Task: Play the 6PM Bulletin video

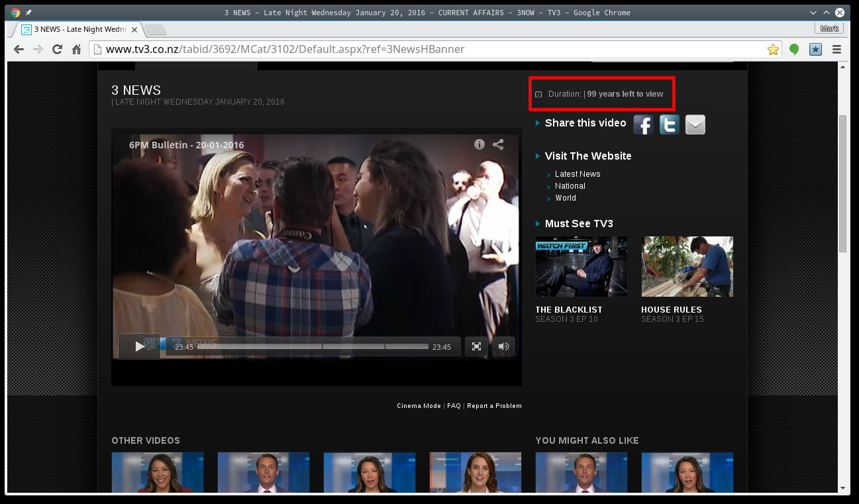Action: (x=139, y=346)
